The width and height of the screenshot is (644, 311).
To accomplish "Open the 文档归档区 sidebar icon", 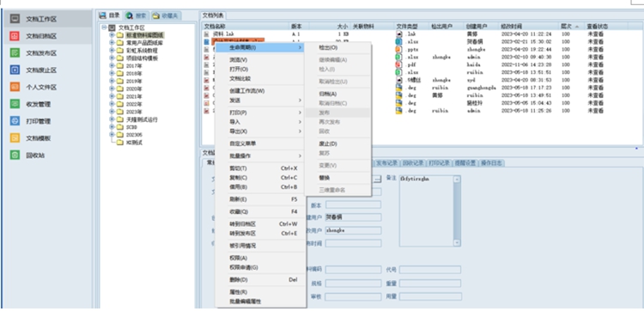I will (15, 36).
